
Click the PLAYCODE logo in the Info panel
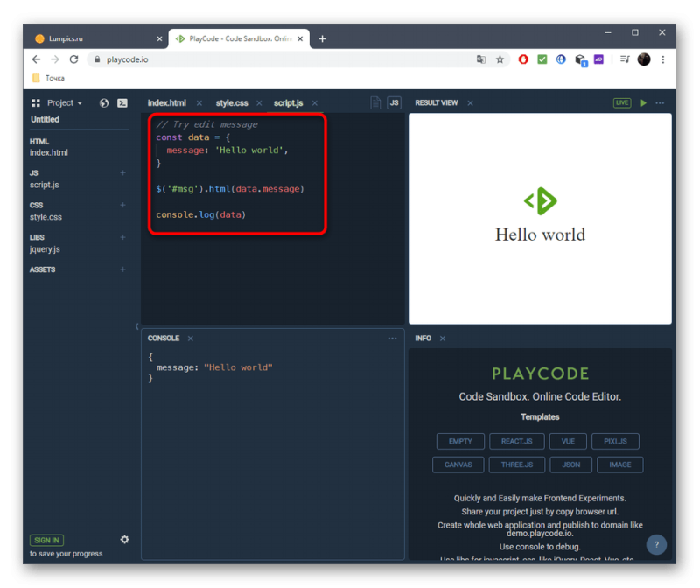[540, 374]
